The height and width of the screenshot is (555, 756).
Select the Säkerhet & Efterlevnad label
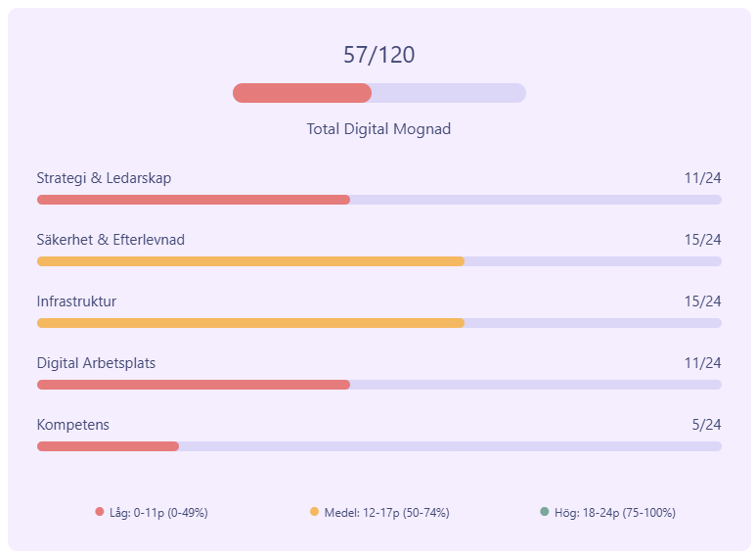tap(111, 240)
